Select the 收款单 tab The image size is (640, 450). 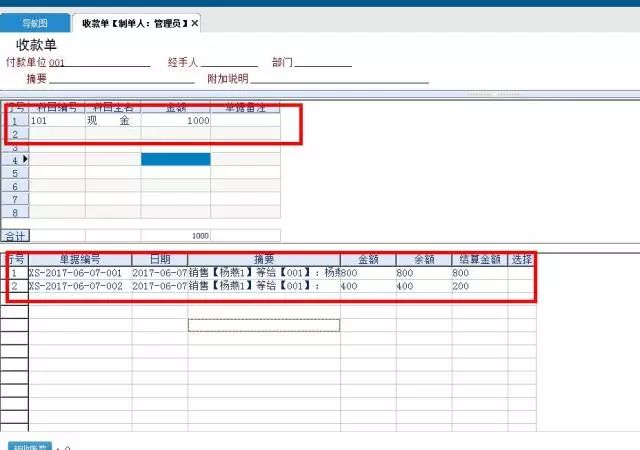(x=134, y=23)
